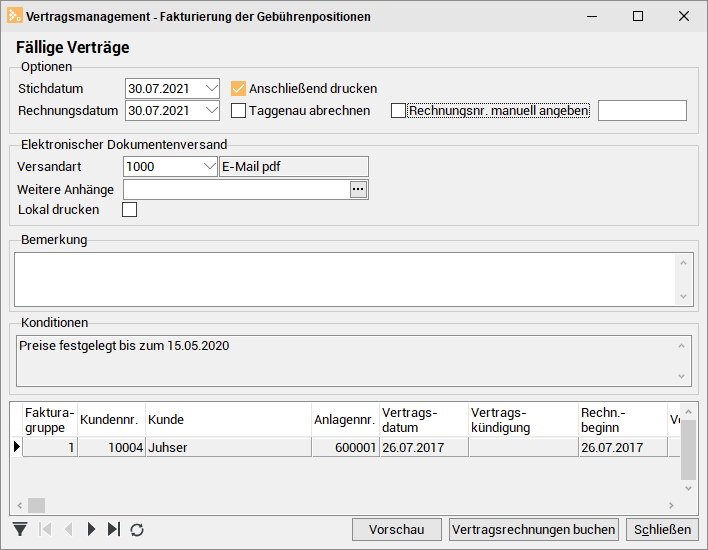This screenshot has width=708, height=550.
Task: Click the Schließen button
Action: pos(662,529)
